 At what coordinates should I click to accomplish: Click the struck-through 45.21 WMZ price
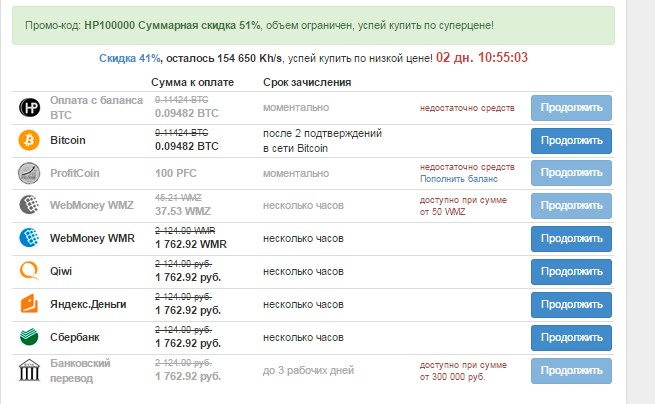click(x=178, y=198)
